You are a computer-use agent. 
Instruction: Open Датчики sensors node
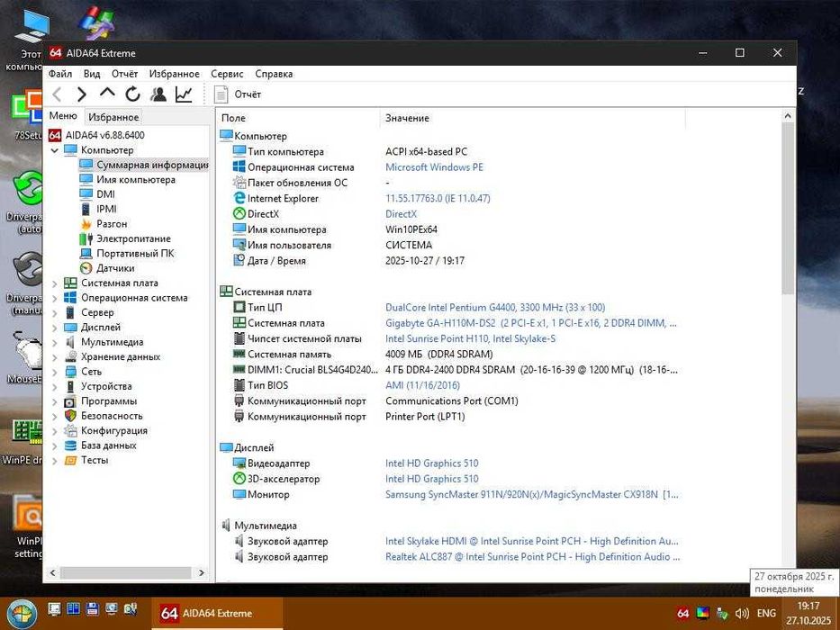115,268
